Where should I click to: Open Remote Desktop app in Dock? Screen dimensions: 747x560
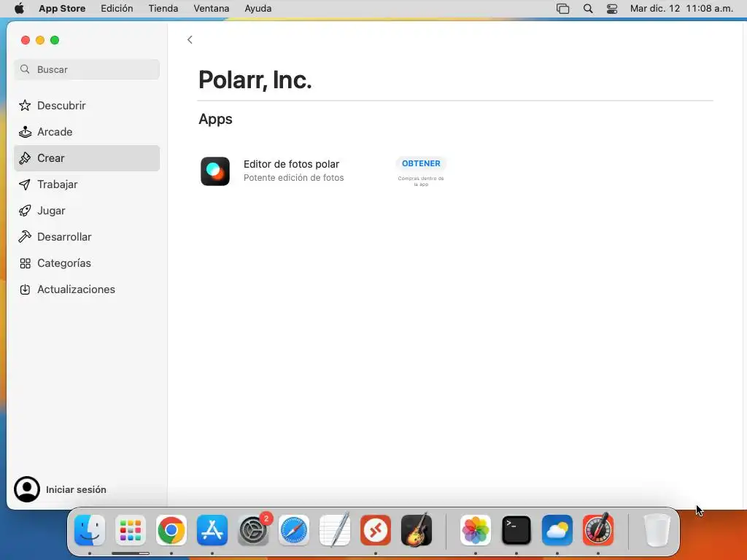[x=376, y=529]
